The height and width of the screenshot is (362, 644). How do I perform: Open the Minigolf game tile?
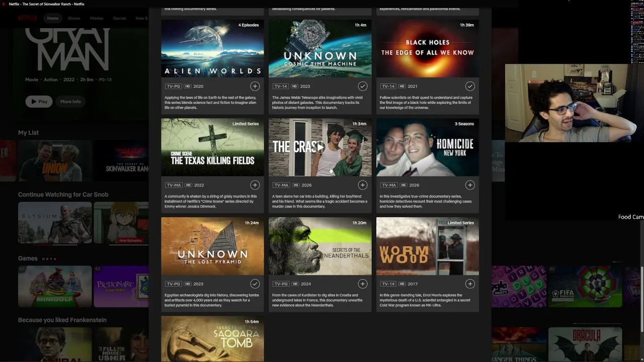click(x=55, y=287)
